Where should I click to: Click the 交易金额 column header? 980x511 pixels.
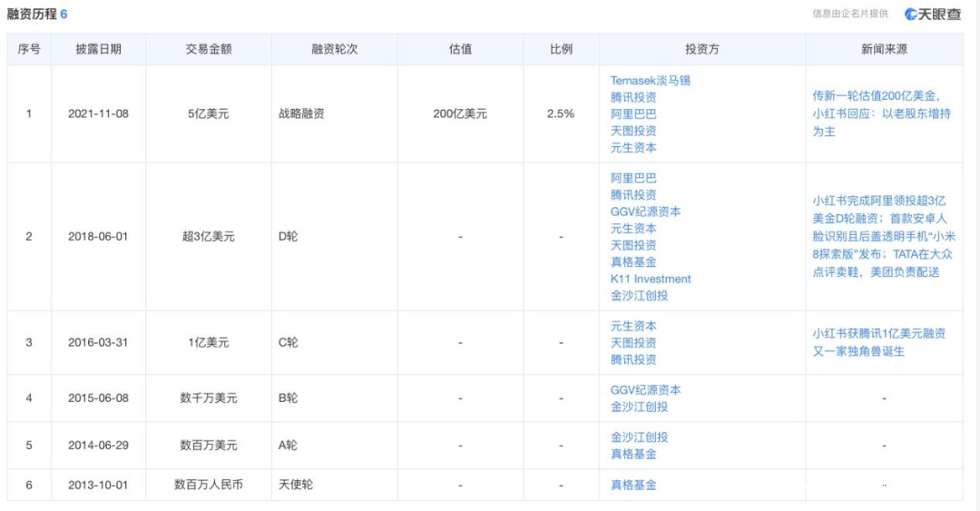208,49
